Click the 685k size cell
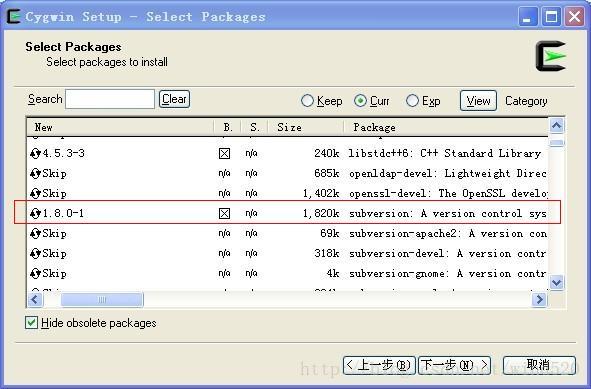This screenshot has height=389, width=591. pyautogui.click(x=327, y=173)
